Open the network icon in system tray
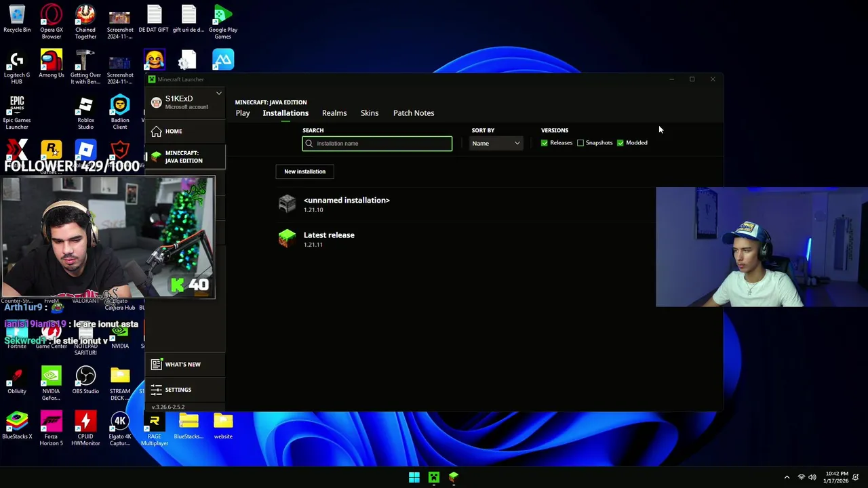This screenshot has height=488, width=868. (x=801, y=477)
